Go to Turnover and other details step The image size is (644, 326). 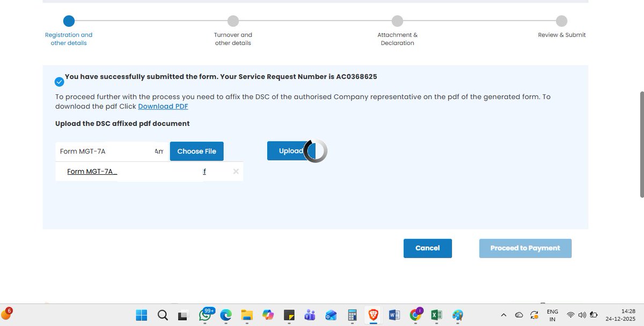click(x=233, y=31)
